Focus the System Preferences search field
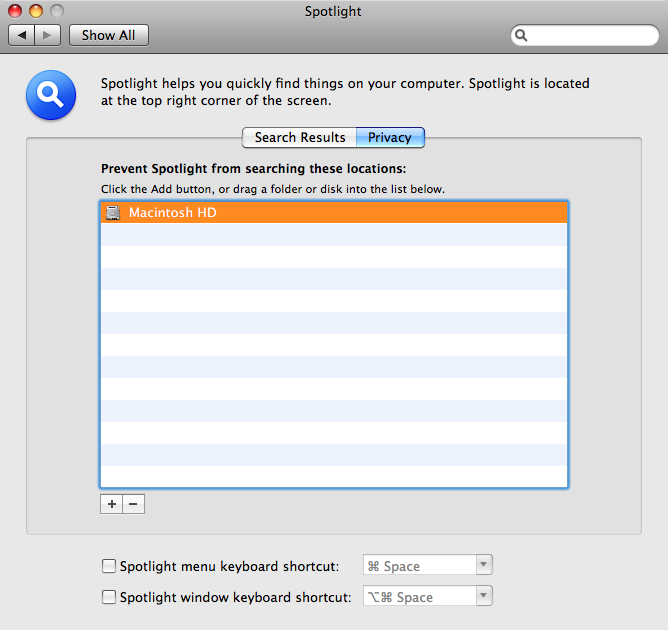 tap(584, 35)
